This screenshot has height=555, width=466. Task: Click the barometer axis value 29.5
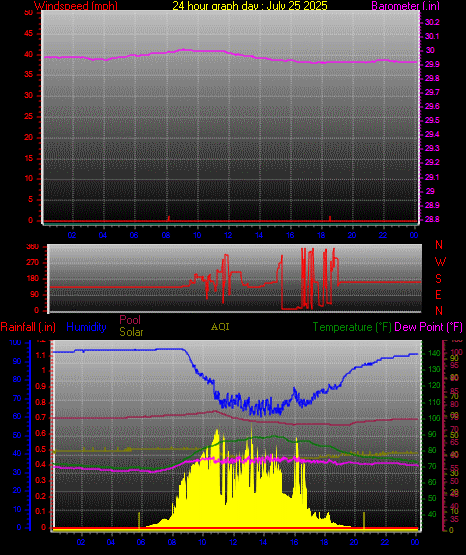(432, 121)
